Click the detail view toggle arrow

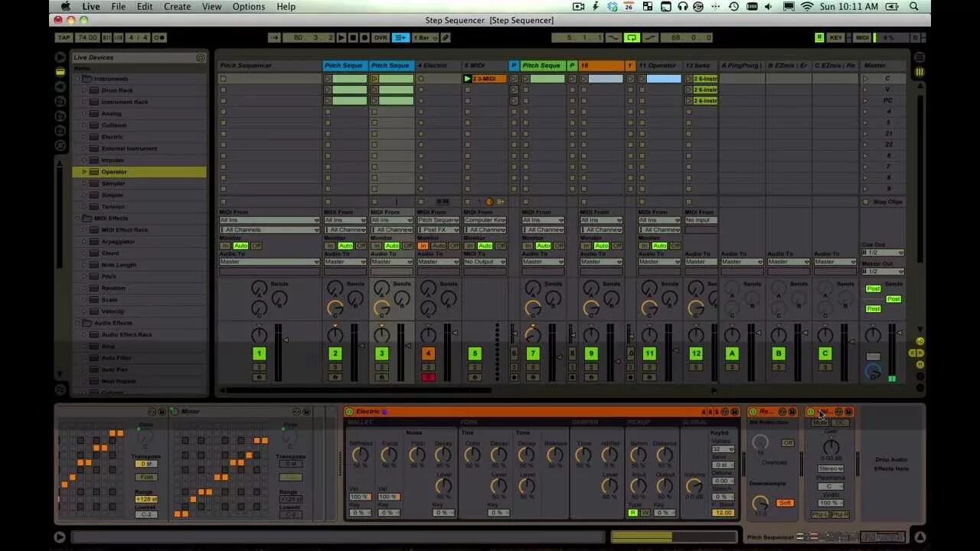pyautogui.click(x=920, y=537)
